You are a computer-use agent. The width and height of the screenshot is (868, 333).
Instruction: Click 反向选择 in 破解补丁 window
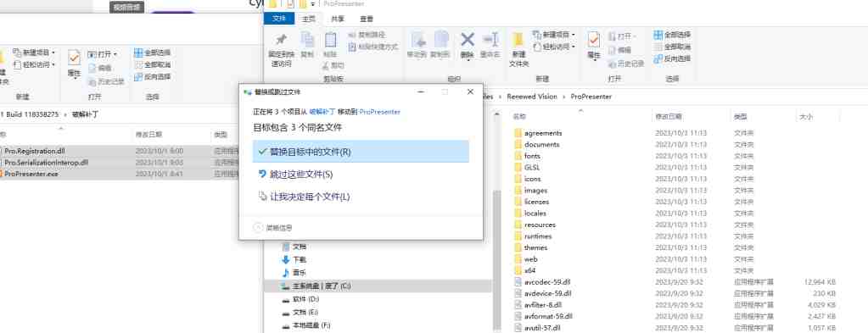click(x=152, y=77)
